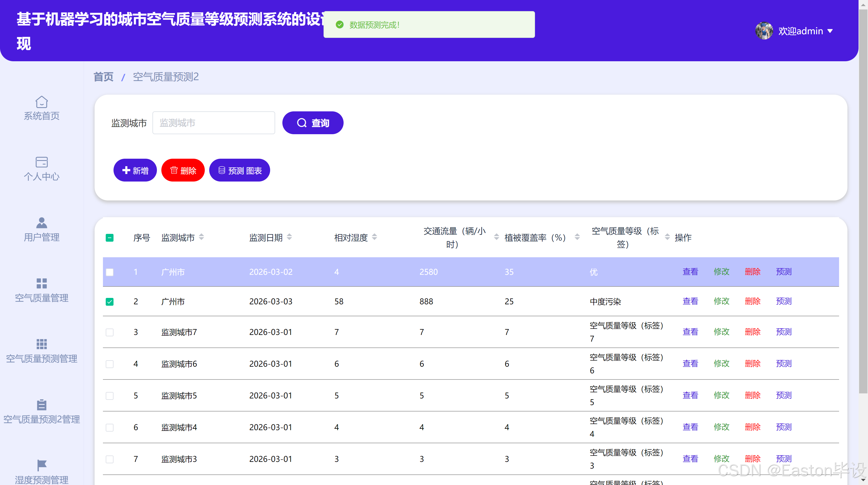Click the page vertical scrollbar thumb

[863, 201]
